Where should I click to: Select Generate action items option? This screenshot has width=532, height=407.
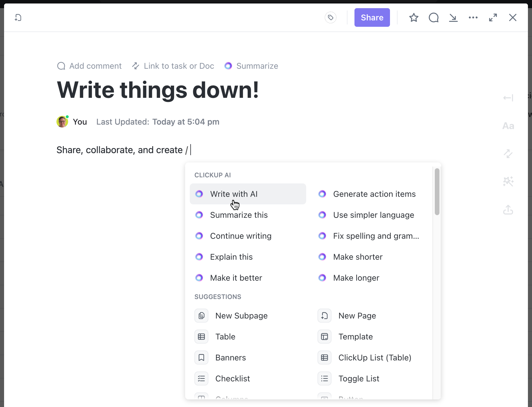click(x=374, y=194)
